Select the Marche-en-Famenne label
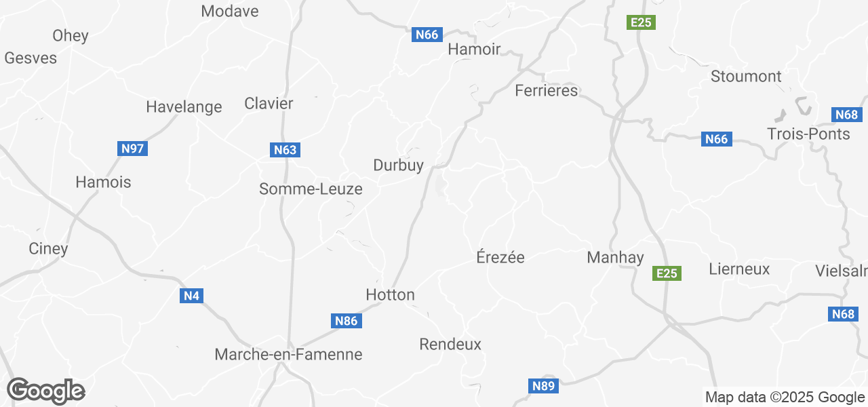The width and height of the screenshot is (868, 407). 288,354
